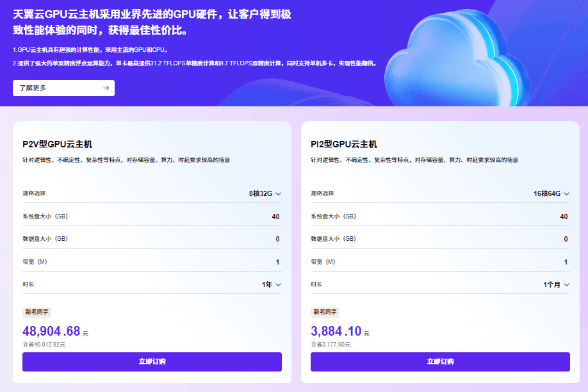Select the PI2型GPU云主机 title
This screenshot has width=588, height=392.
[344, 144]
